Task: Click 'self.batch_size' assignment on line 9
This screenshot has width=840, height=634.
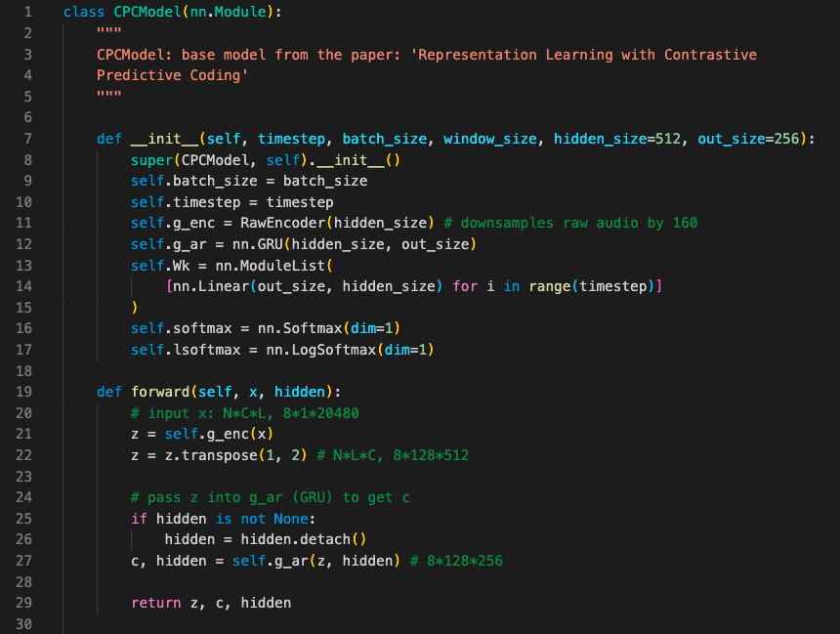Action: [x=194, y=181]
